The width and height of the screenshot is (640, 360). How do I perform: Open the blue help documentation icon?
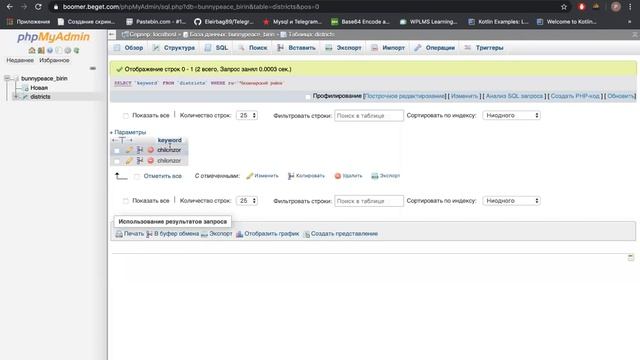(50, 51)
